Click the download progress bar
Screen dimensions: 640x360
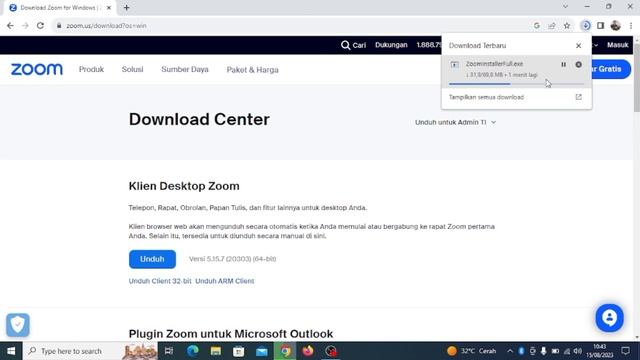pyautogui.click(x=516, y=84)
